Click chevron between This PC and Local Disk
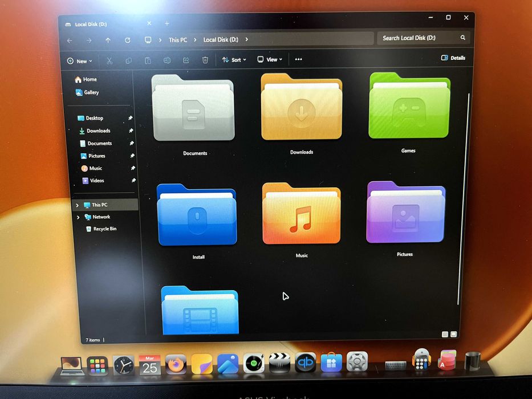Screen dimensions: 532x399 [195, 40]
